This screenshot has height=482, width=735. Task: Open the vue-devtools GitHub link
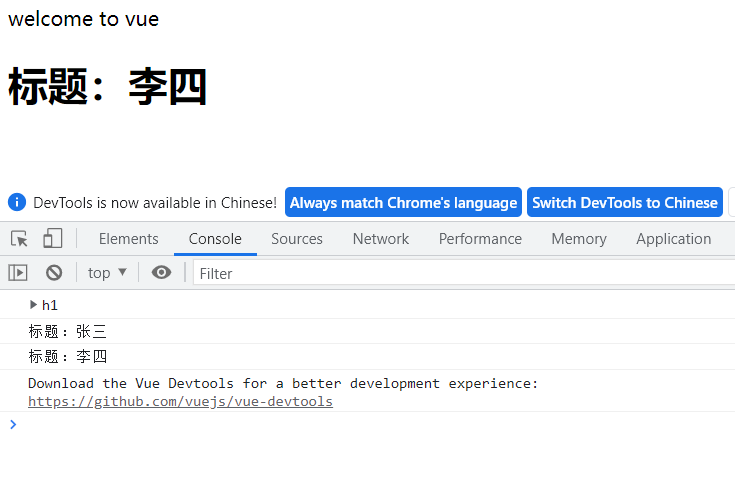(x=180, y=402)
